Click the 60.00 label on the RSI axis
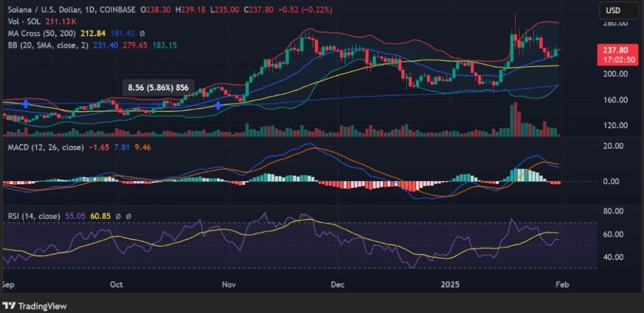The width and height of the screenshot is (644, 313). [x=613, y=234]
